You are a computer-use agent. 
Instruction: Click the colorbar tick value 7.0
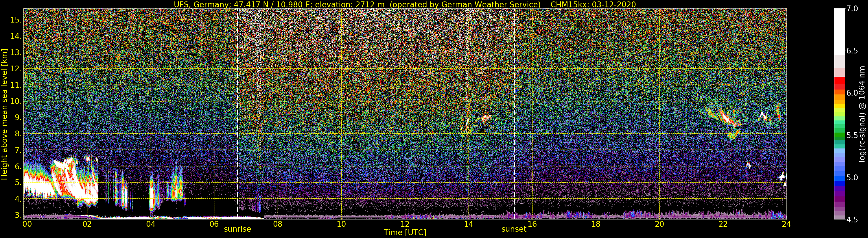[x=852, y=9]
